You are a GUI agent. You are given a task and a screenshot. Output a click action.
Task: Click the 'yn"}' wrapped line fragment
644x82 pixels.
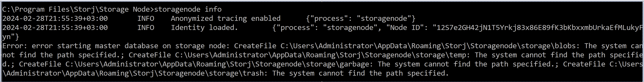(x=11, y=37)
